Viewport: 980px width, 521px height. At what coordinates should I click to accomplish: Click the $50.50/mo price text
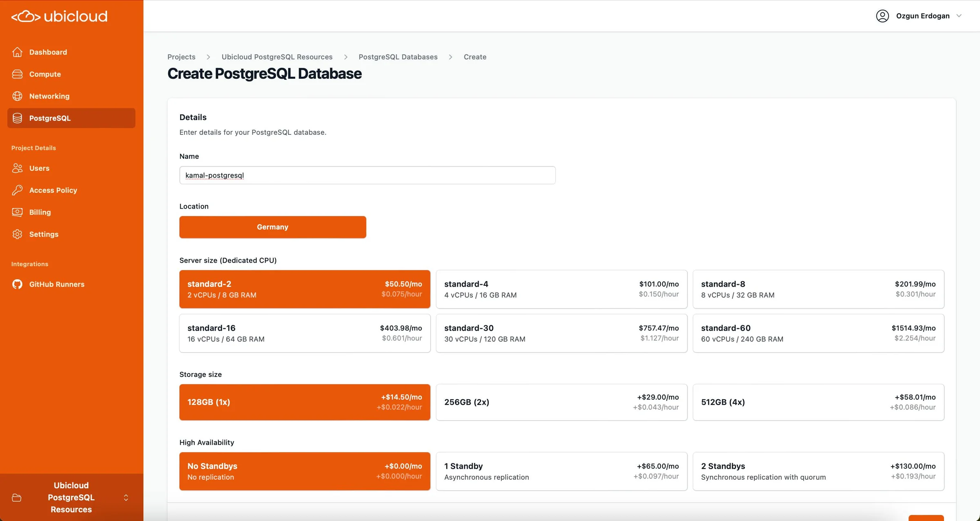(403, 284)
